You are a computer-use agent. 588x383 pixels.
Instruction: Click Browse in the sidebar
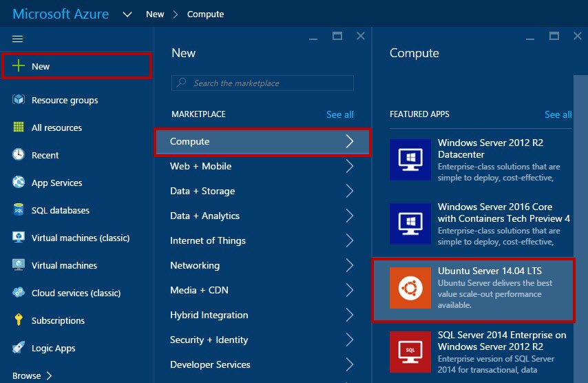click(27, 375)
